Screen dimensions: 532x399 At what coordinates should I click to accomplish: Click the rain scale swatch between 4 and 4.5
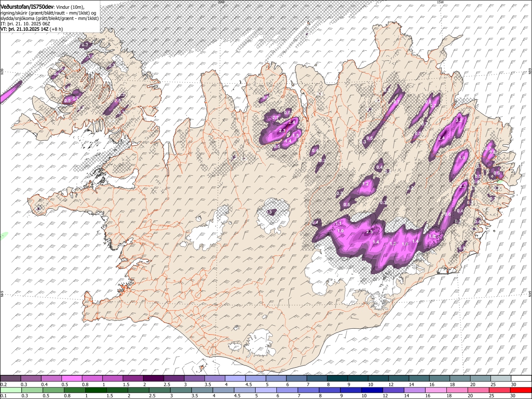tap(224, 390)
